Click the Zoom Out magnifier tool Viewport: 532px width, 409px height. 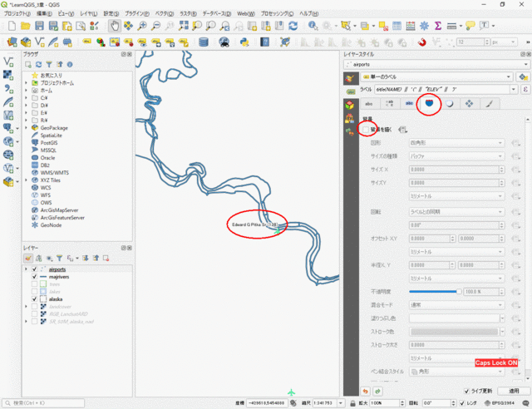coord(155,26)
